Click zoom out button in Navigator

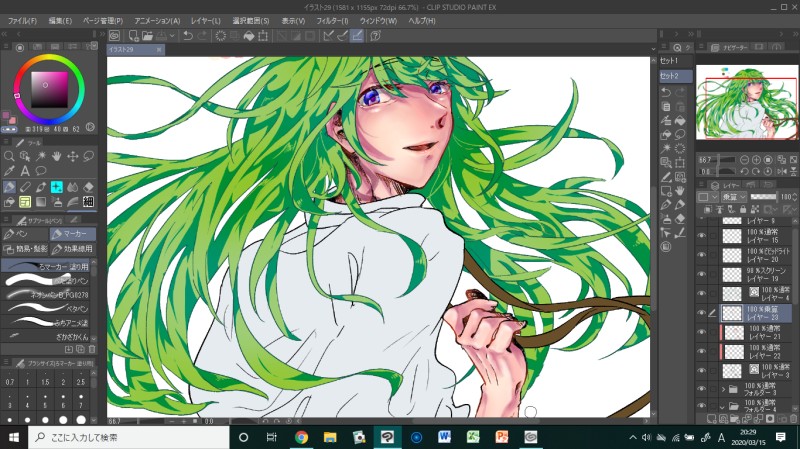[x=744, y=160]
